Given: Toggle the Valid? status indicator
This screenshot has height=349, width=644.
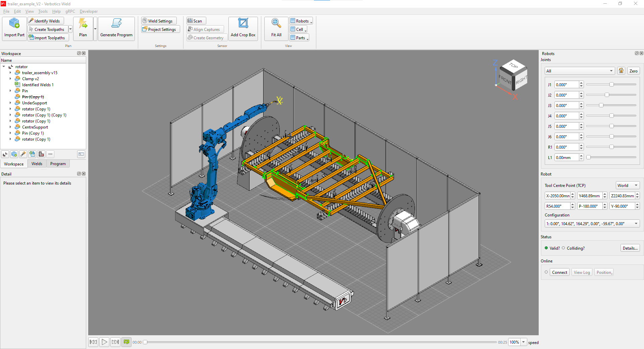Looking at the screenshot, I should (546, 248).
